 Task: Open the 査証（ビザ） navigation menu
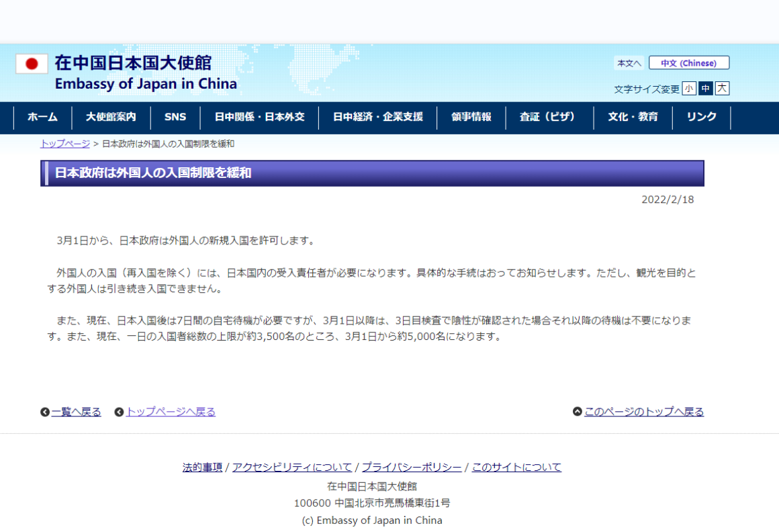tap(549, 117)
